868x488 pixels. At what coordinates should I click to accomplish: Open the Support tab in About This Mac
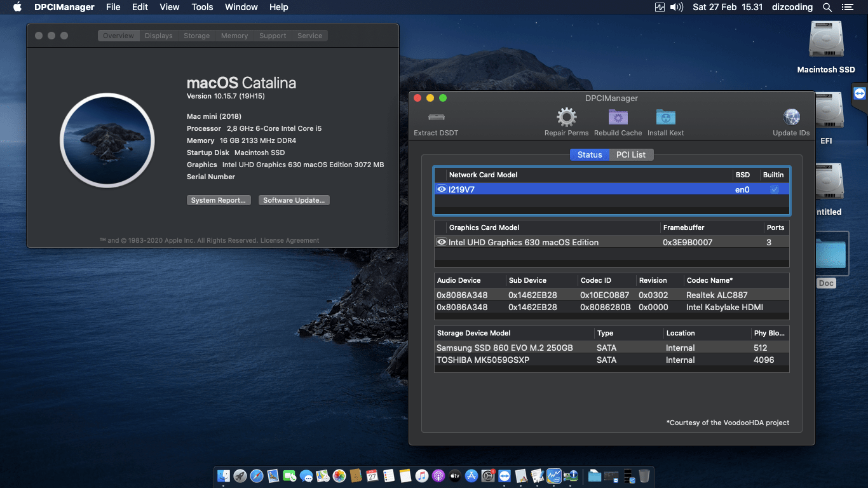click(x=273, y=36)
